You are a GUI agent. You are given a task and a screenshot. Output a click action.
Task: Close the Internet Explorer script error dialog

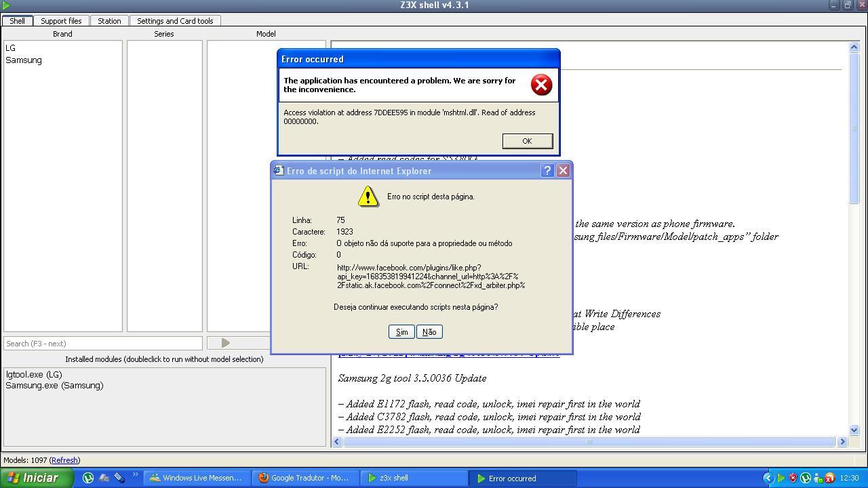(x=563, y=171)
